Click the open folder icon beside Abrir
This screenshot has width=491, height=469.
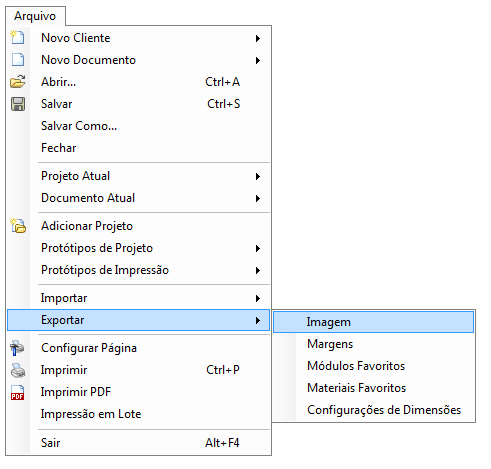point(18,81)
